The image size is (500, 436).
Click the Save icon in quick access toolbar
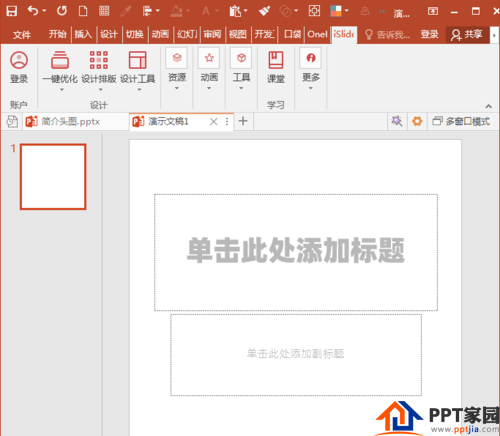[x=12, y=11]
